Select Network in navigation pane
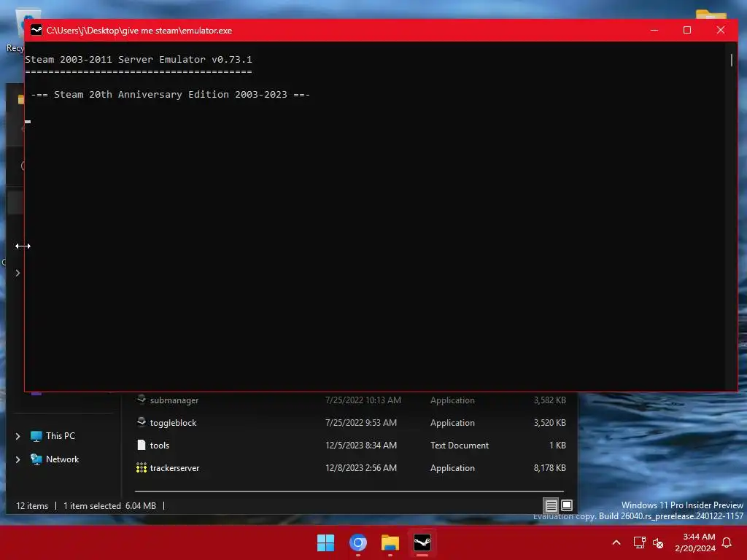The image size is (747, 560). pos(63,459)
